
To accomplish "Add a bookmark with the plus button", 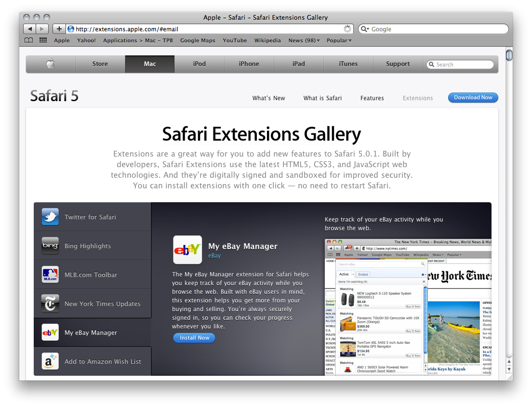I will tap(59, 29).
